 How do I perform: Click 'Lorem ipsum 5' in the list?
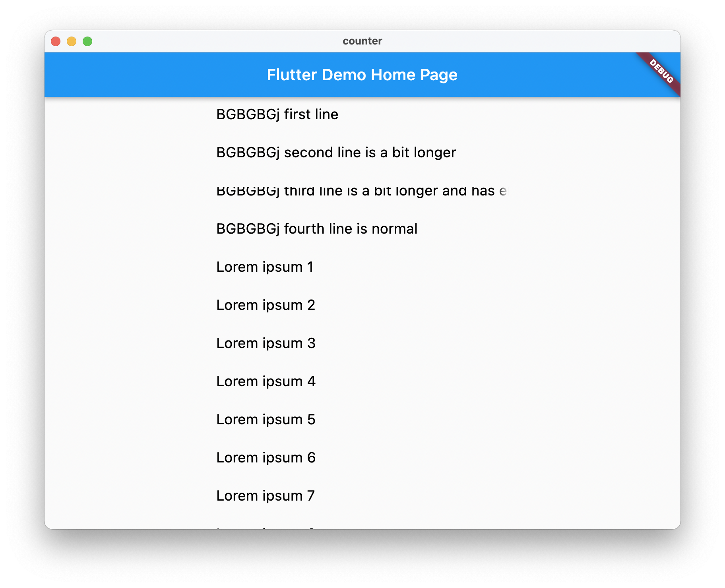click(x=265, y=419)
